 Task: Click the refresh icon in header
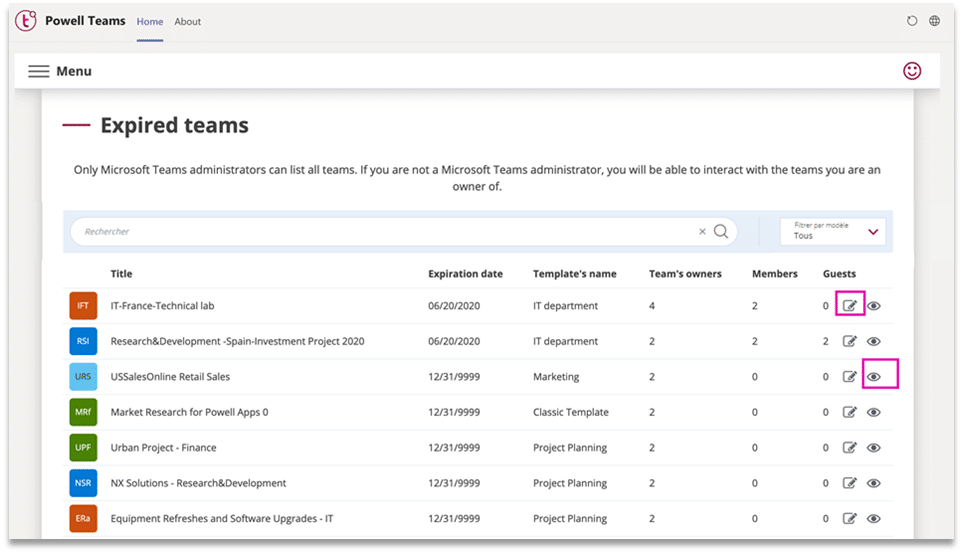point(911,21)
